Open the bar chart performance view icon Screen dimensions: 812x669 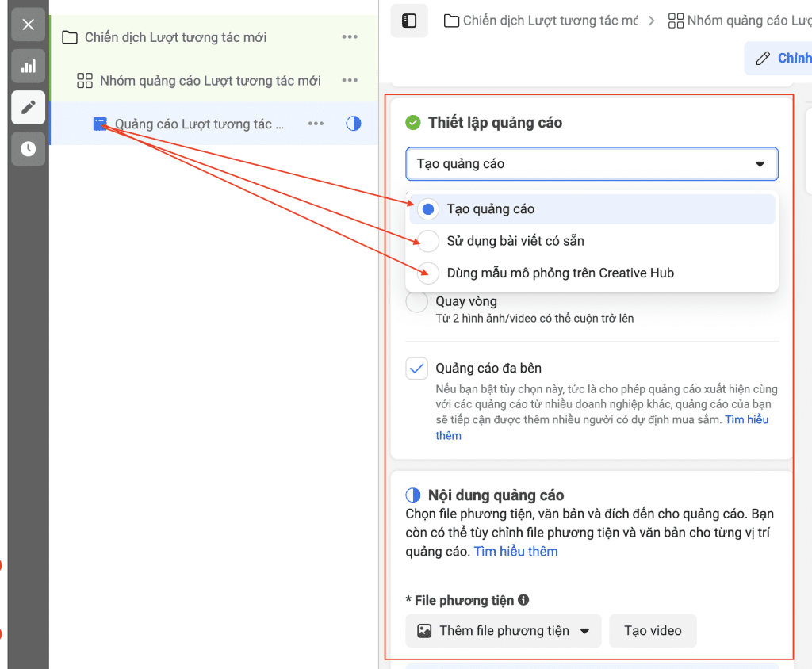(29, 67)
